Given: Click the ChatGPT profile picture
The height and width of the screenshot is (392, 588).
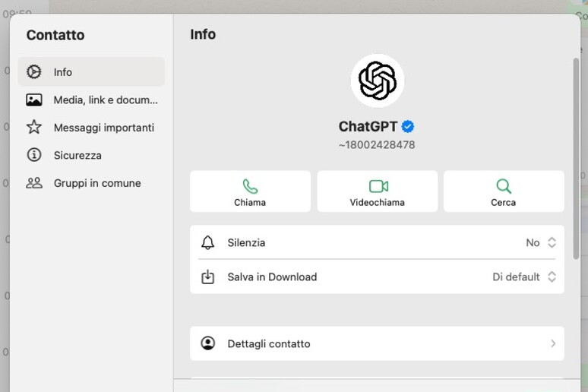Looking at the screenshot, I should tap(378, 81).
